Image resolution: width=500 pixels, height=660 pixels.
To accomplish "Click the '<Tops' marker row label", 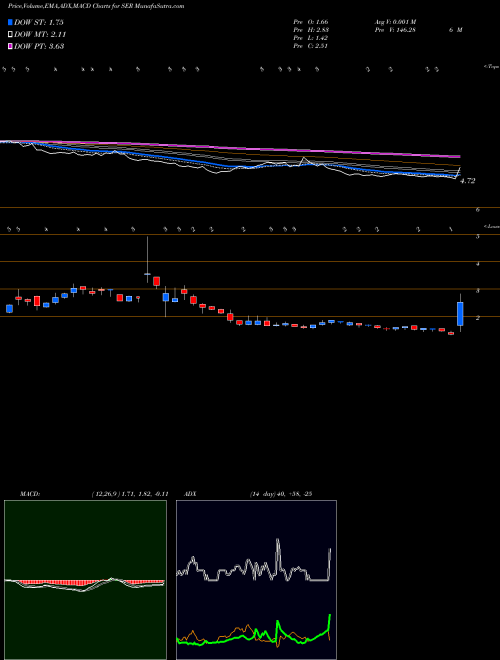I will coord(491,67).
